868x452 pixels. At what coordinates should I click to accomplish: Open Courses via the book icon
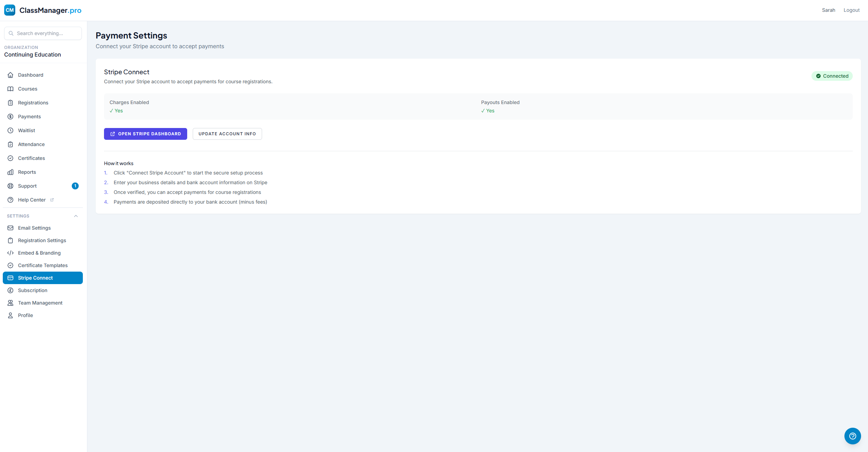coord(10,89)
